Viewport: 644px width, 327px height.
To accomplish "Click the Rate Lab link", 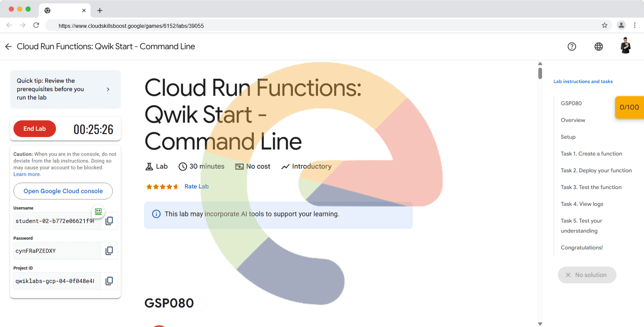I will click(x=196, y=186).
